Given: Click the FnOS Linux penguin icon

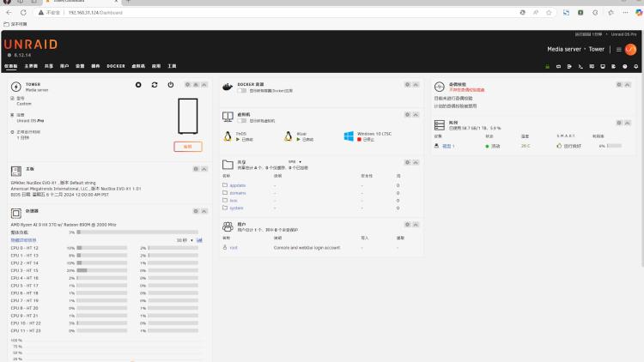Looking at the screenshot, I should (228, 136).
